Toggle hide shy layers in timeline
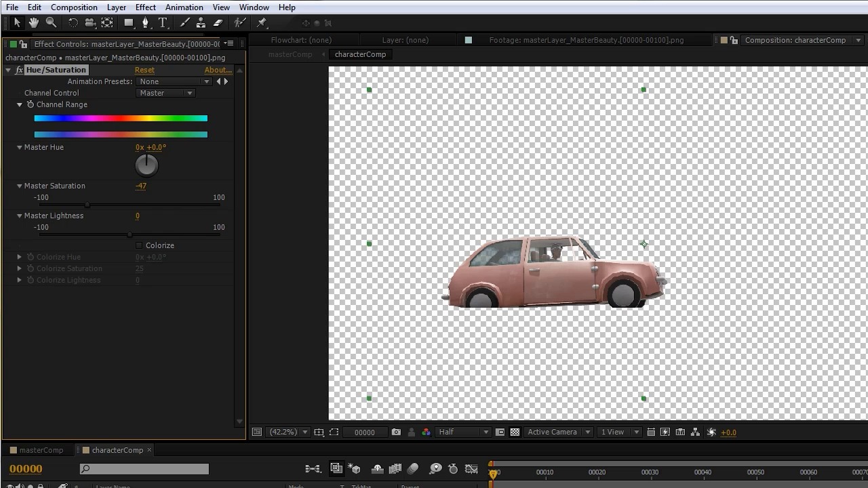The width and height of the screenshot is (868, 488). 378,468
